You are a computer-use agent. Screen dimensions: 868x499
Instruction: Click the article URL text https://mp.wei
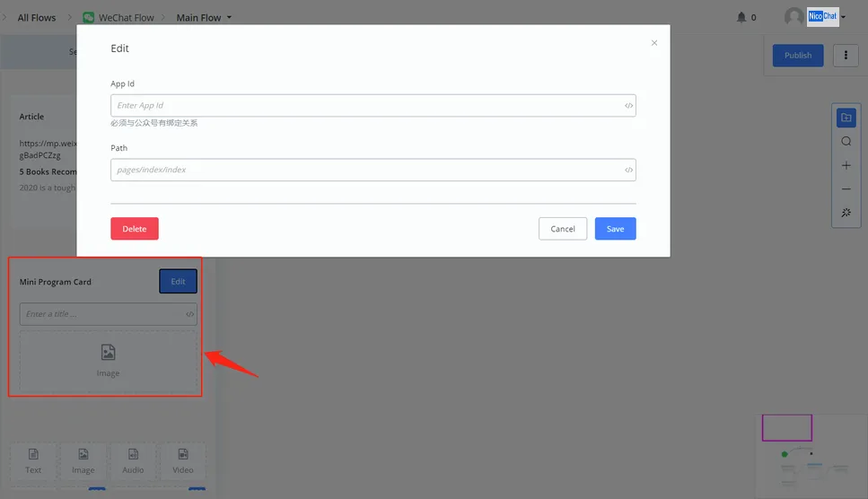[x=48, y=144]
